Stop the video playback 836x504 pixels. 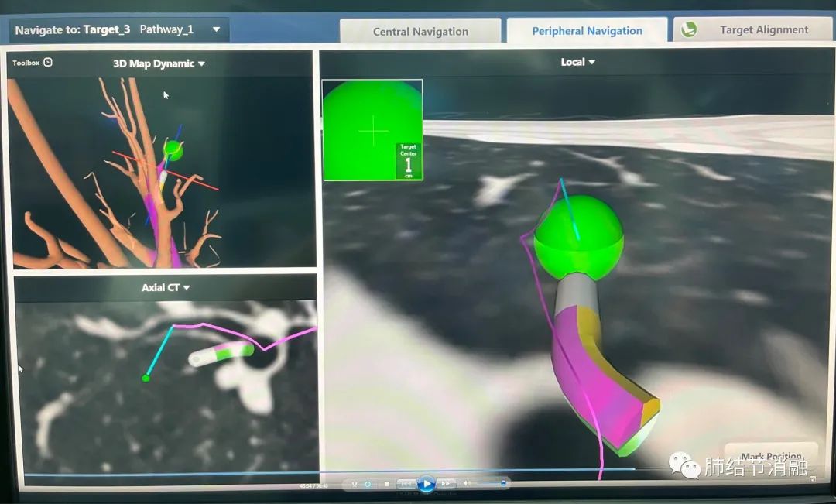(387, 484)
